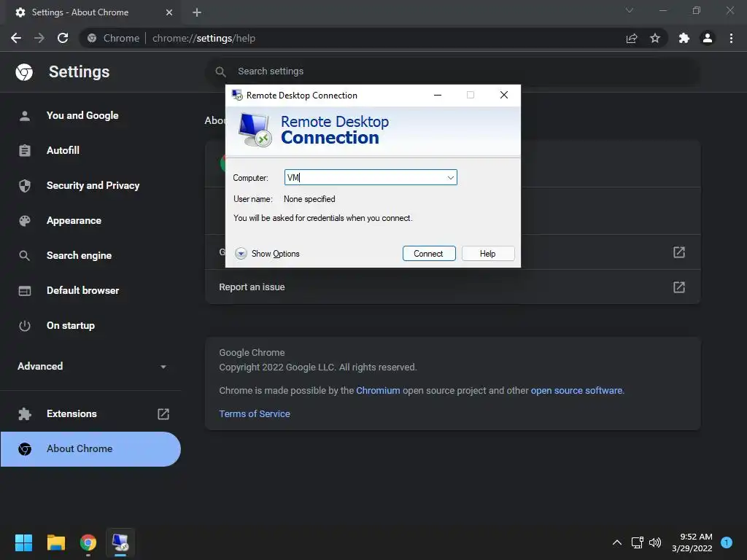This screenshot has width=747, height=560.
Task: Click the volume speaker icon in tray
Action: (655, 542)
